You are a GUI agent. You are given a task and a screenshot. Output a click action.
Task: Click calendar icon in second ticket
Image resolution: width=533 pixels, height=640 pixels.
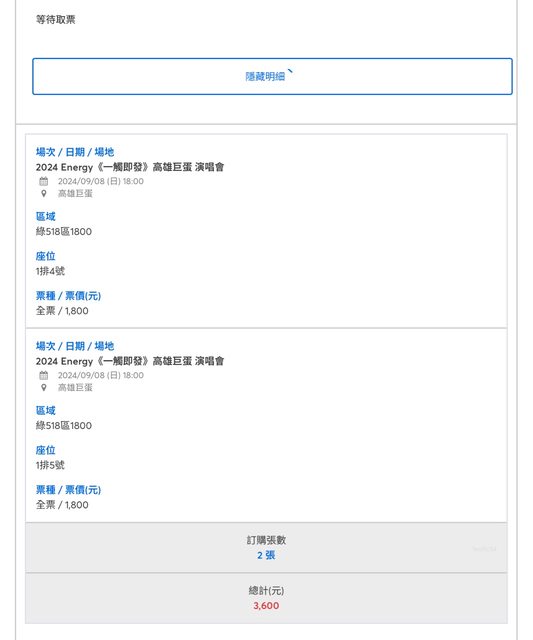(x=44, y=375)
